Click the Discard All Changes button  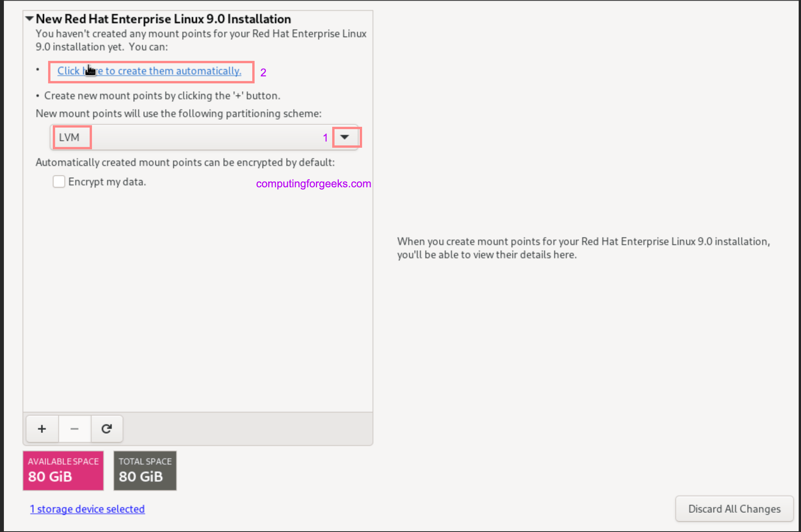(734, 509)
